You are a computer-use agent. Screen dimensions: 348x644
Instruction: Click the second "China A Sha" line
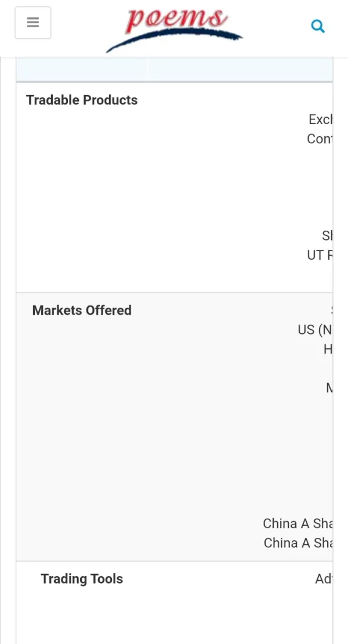coord(298,543)
